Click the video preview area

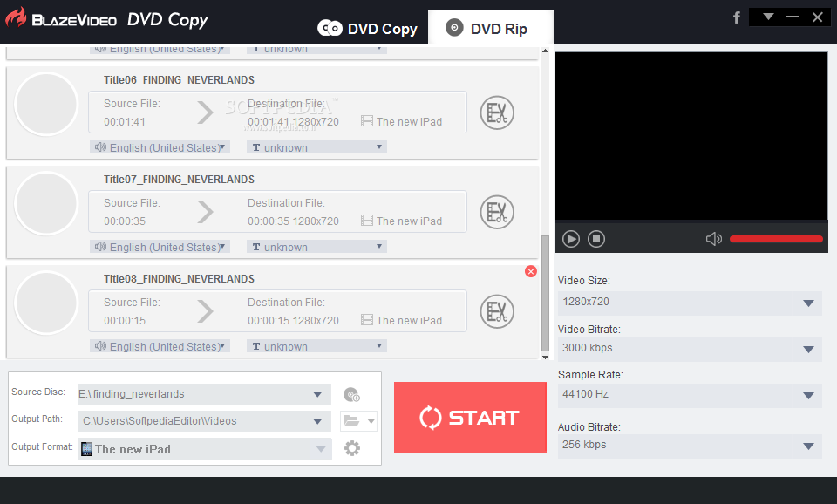coord(691,136)
